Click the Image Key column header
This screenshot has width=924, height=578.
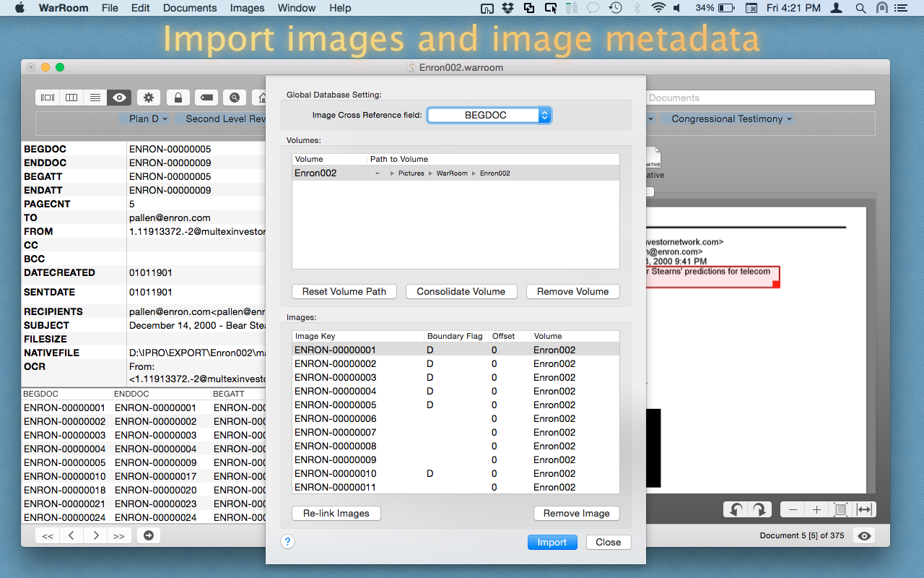358,336
